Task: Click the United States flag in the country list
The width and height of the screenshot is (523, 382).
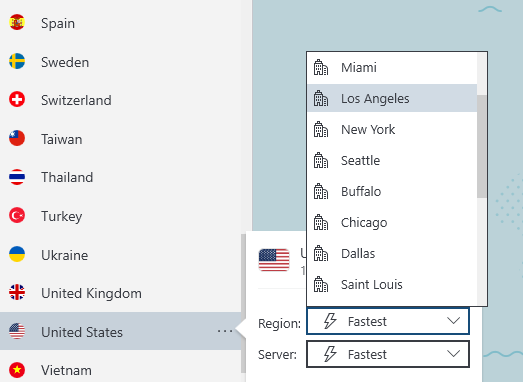Action: pos(17,331)
